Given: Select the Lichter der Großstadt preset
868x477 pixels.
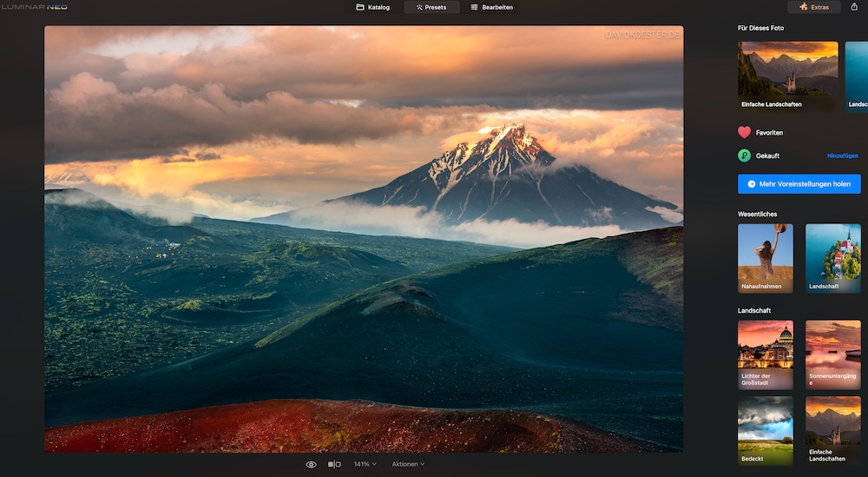Looking at the screenshot, I should tap(765, 354).
